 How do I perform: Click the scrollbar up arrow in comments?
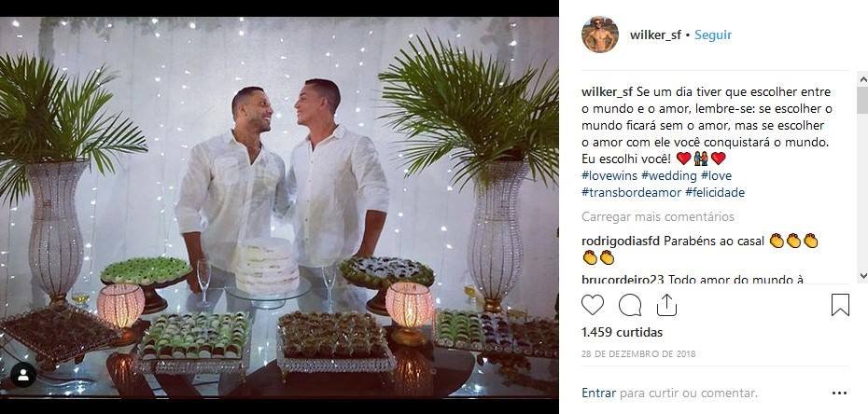click(x=862, y=78)
